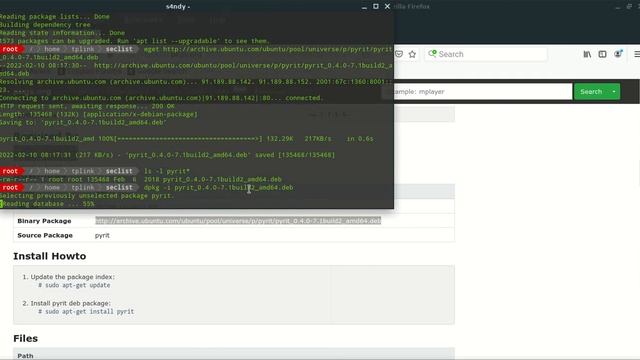
Task: Click 'Reading state information... Done' terminal line
Action: coord(62,33)
